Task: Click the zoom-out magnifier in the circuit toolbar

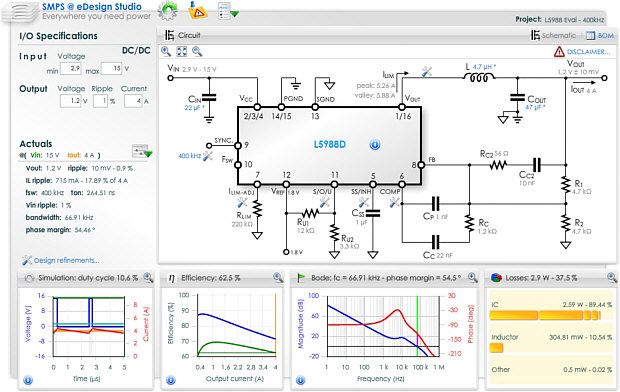Action: [197, 51]
